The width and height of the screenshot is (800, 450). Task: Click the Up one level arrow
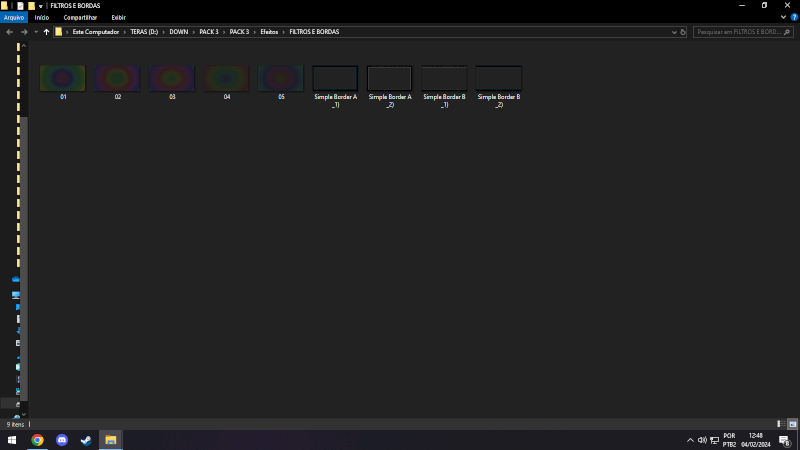coord(46,32)
